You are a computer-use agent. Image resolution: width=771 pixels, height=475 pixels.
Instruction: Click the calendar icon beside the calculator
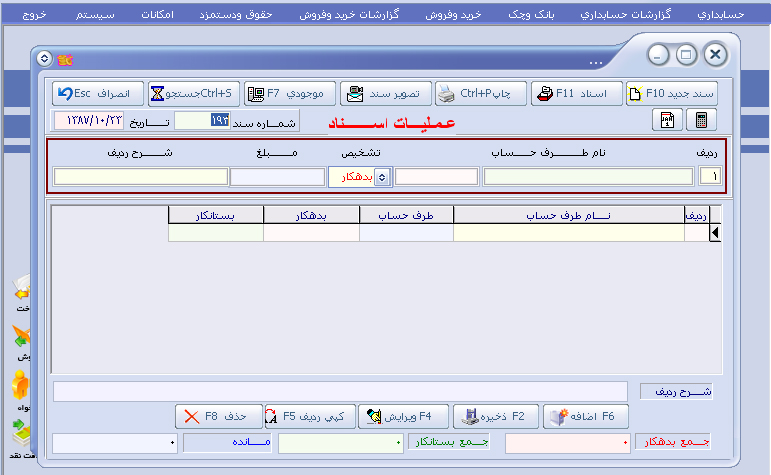click(667, 120)
